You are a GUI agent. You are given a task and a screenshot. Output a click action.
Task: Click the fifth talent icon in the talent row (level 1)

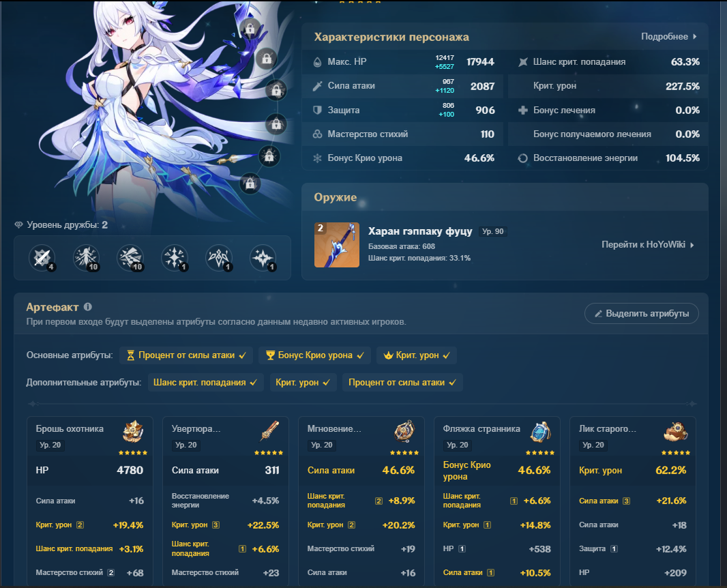218,257
